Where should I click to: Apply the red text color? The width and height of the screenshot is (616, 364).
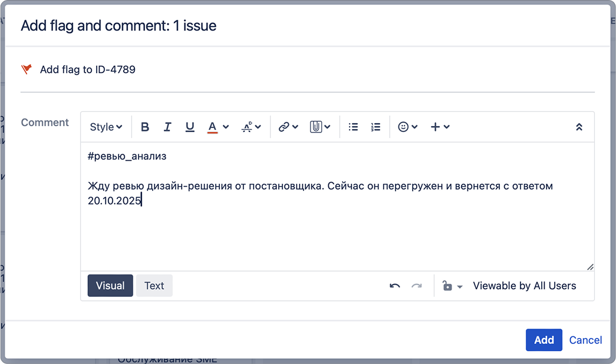(x=212, y=127)
